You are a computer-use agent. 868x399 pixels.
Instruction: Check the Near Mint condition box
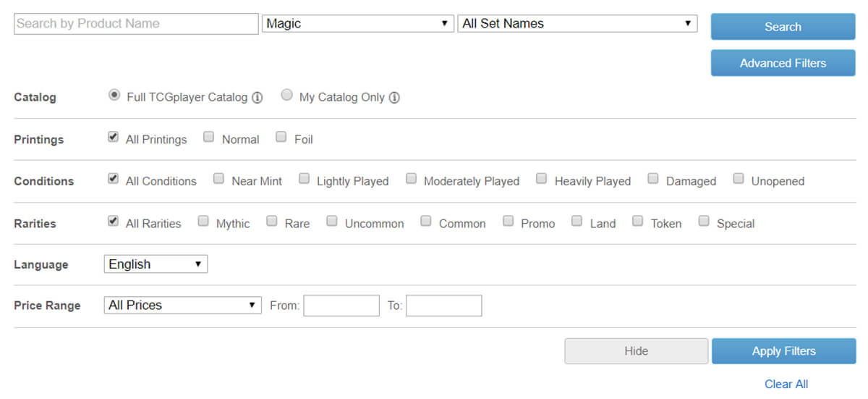[x=218, y=179]
